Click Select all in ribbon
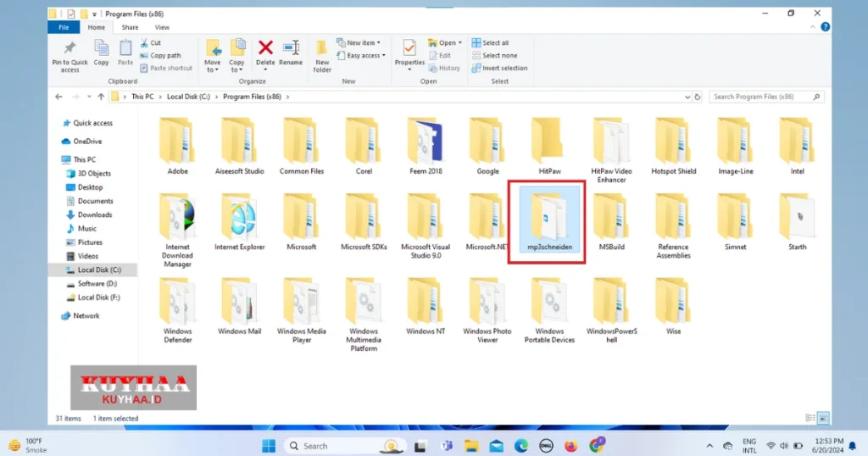The width and height of the screenshot is (868, 456). [x=491, y=42]
